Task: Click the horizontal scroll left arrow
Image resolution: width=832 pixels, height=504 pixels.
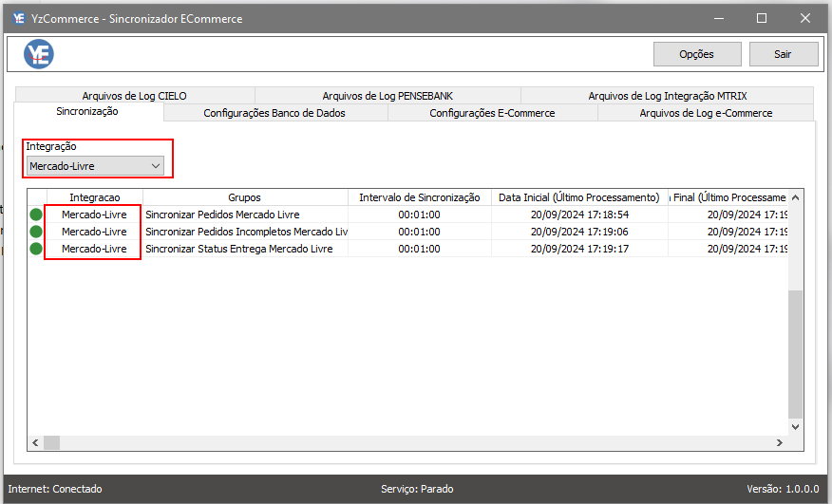Action: (x=35, y=442)
